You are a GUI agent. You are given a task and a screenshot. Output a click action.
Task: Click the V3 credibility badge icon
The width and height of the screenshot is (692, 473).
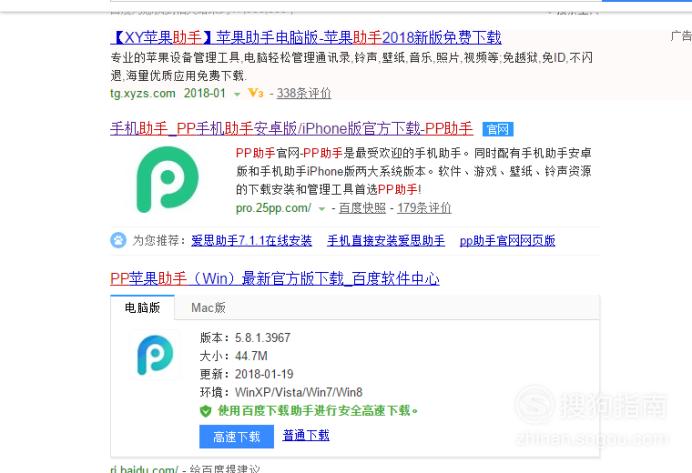pos(256,93)
